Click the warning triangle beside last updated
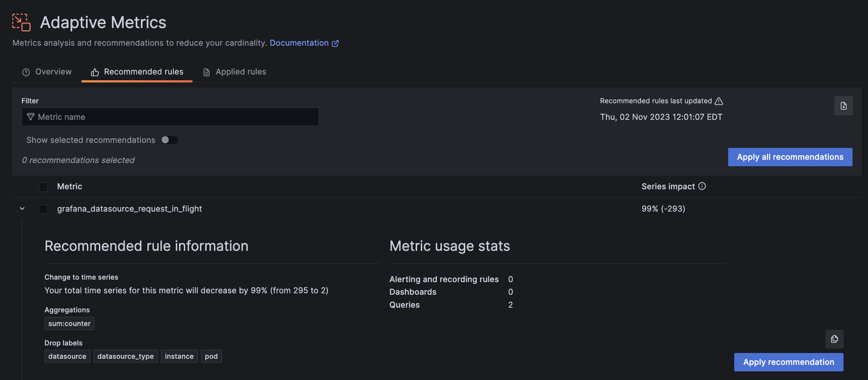 pos(719,101)
